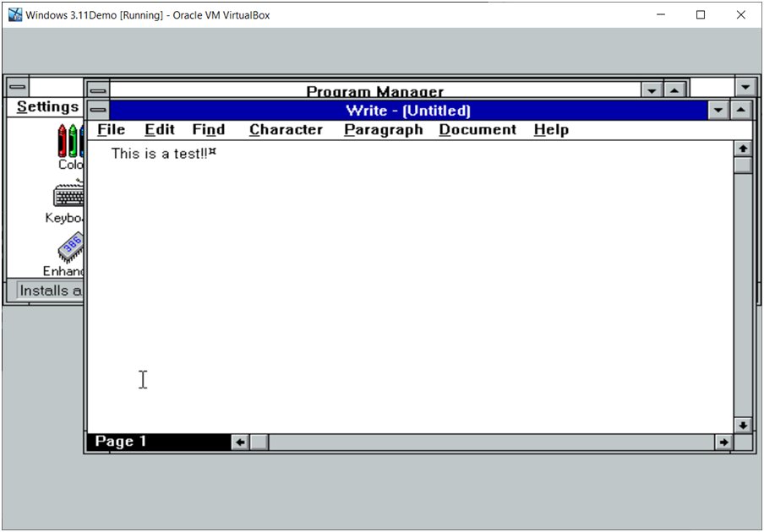Image resolution: width=764 pixels, height=532 pixels.
Task: Click the Program Manager title bar
Action: click(x=374, y=91)
